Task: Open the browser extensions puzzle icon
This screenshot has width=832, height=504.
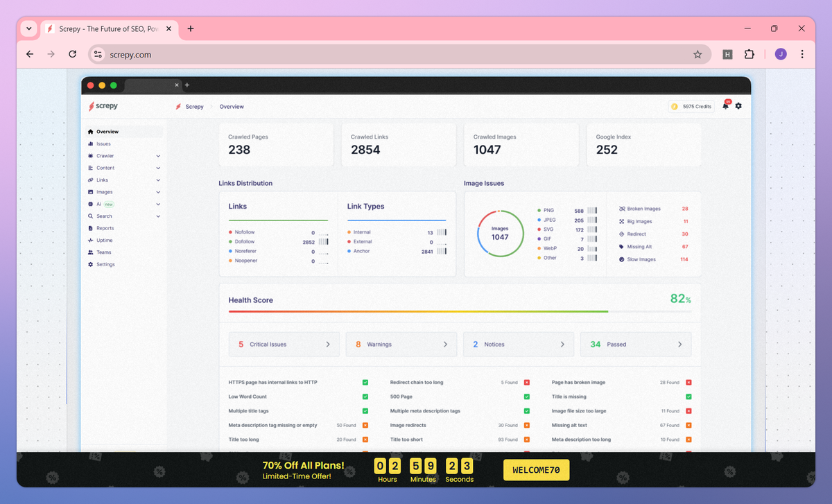Action: click(749, 54)
